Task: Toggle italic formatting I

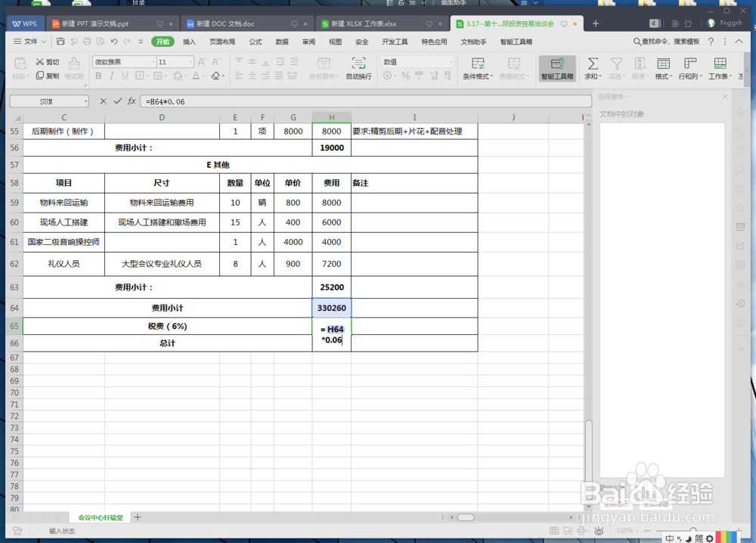Action: 111,76
